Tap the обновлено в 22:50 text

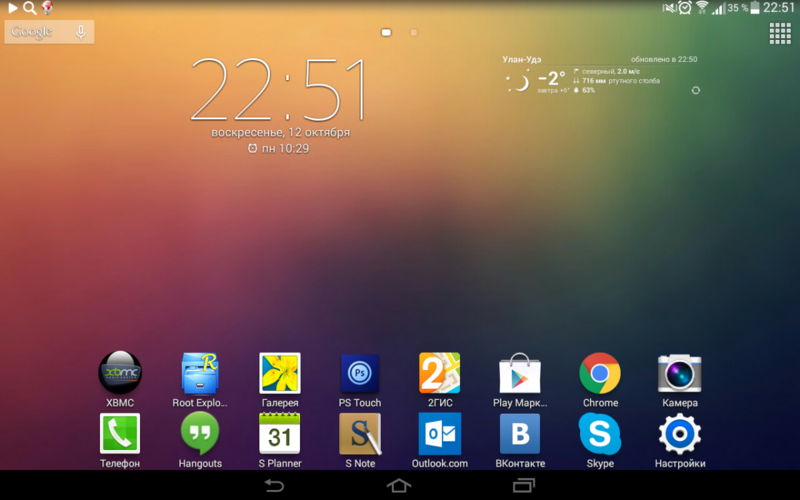click(x=664, y=59)
